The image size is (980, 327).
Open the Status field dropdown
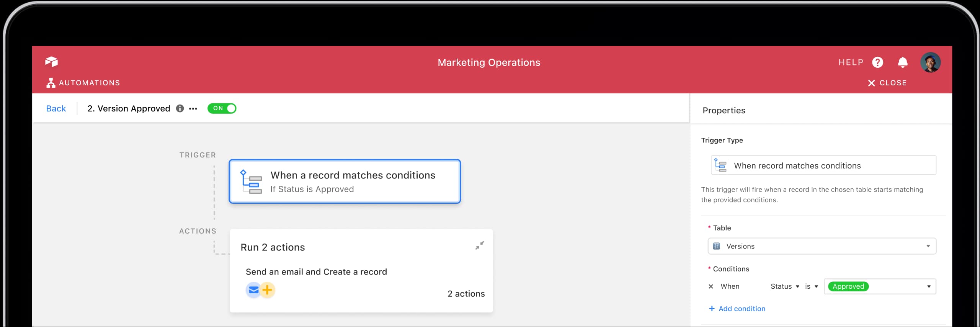[x=785, y=286]
